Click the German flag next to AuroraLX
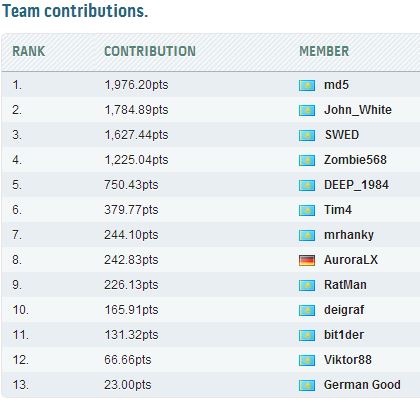 307,260
